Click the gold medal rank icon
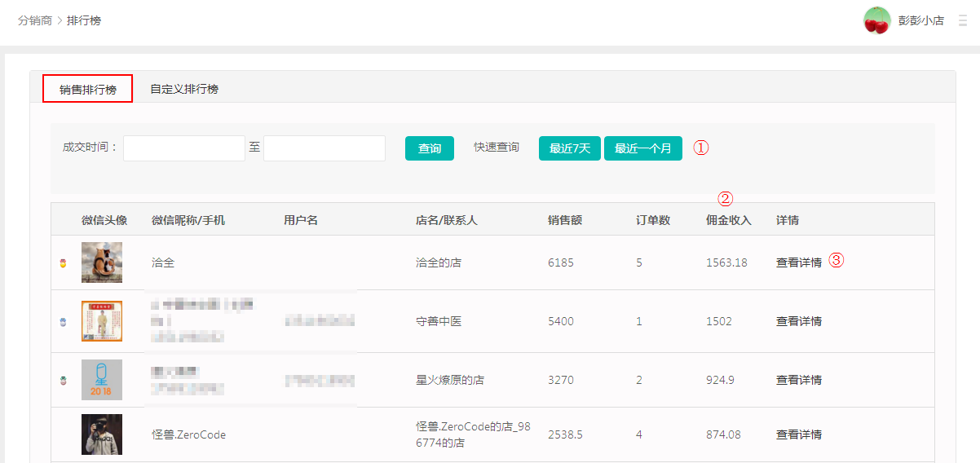Viewport: 980px width, 463px height. (63, 263)
